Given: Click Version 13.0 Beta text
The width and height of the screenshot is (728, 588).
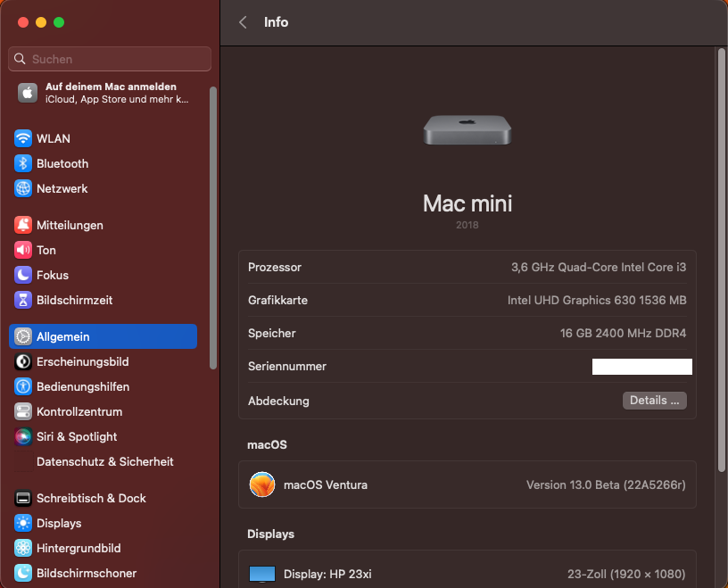Looking at the screenshot, I should coord(606,484).
